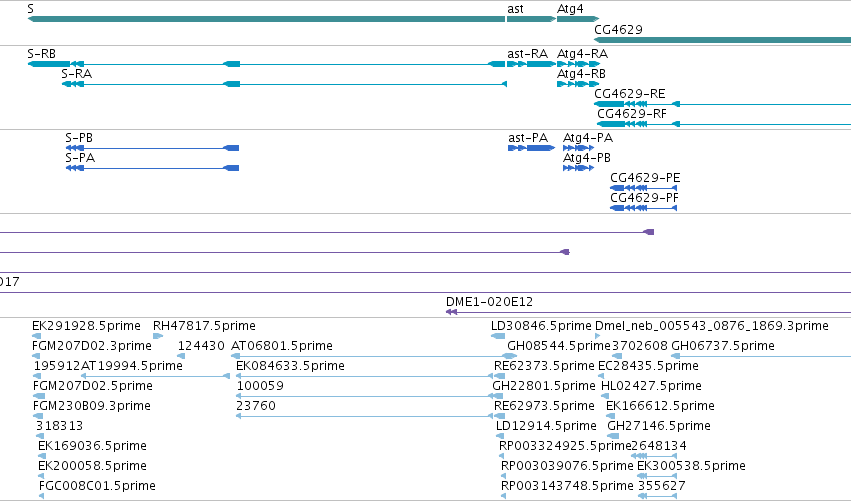This screenshot has height=501, width=851.
Task: Click the RP003324925.5prime EST
Action: [x=501, y=456]
